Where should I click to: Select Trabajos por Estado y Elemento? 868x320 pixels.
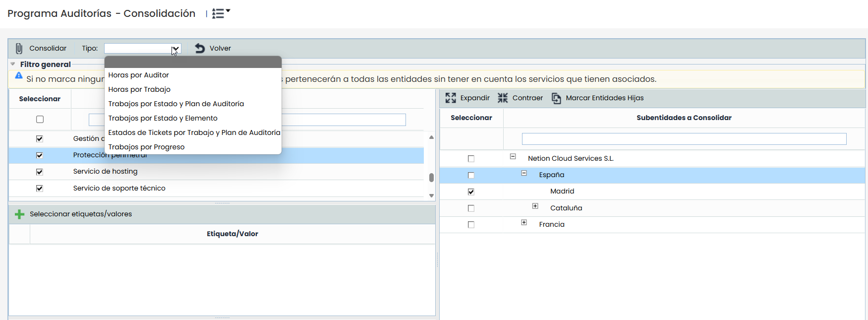pyautogui.click(x=163, y=118)
